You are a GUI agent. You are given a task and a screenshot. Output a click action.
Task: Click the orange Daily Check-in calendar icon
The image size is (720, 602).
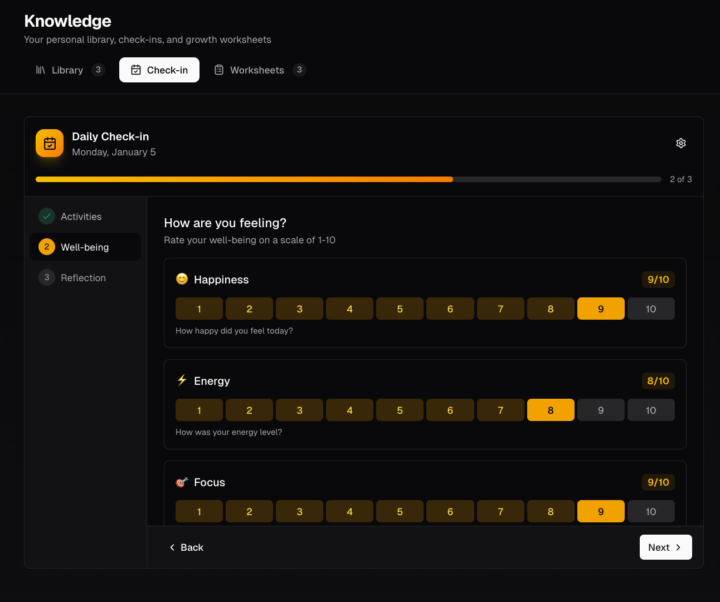50,143
